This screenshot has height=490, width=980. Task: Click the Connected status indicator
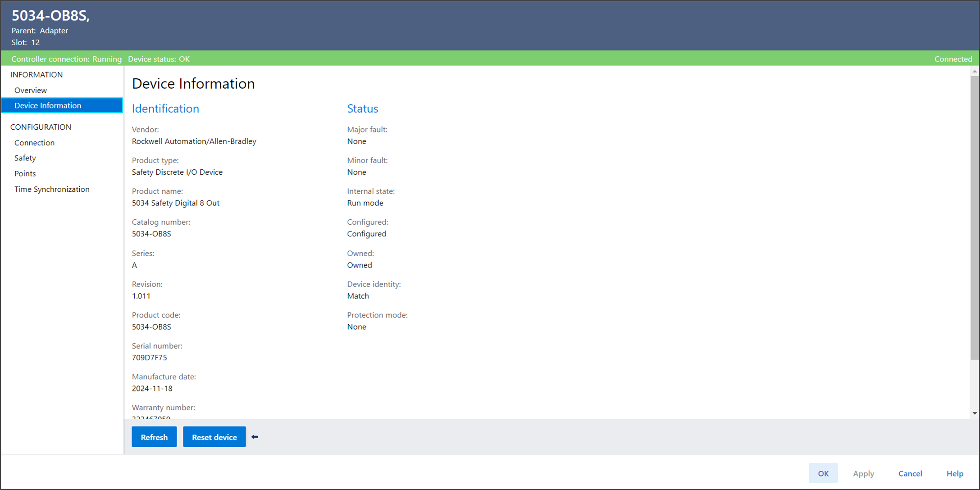(x=953, y=59)
